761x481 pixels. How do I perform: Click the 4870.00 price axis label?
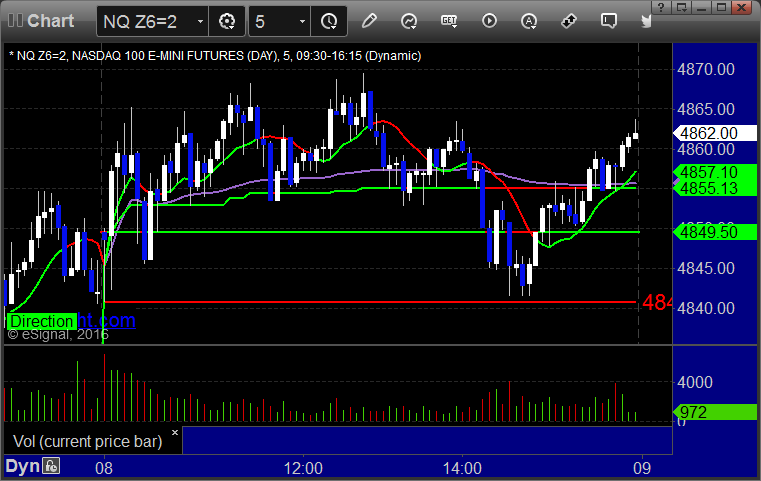706,69
